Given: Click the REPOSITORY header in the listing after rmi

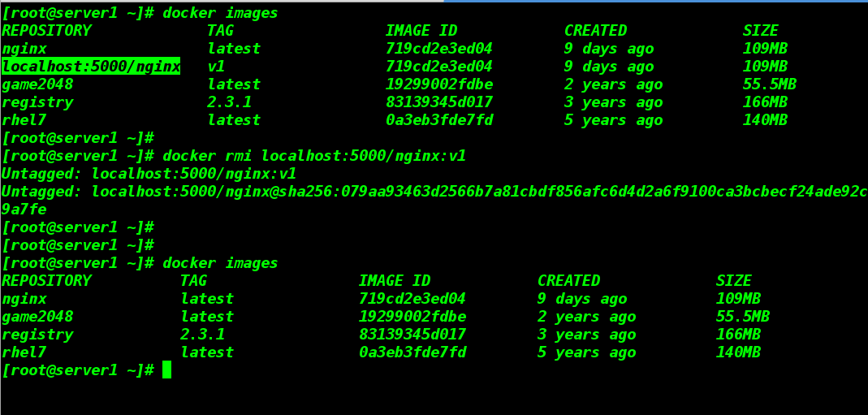Looking at the screenshot, I should pyautogui.click(x=46, y=280).
